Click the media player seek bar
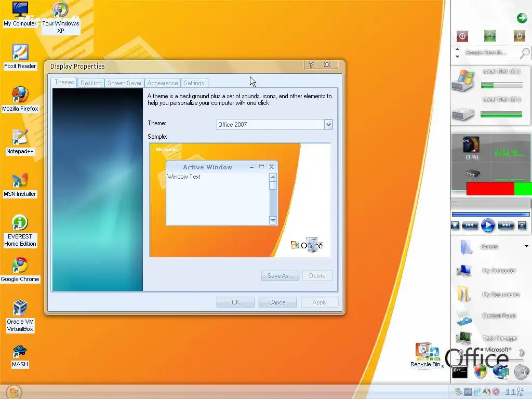This screenshot has height=399, width=532. pos(490,215)
